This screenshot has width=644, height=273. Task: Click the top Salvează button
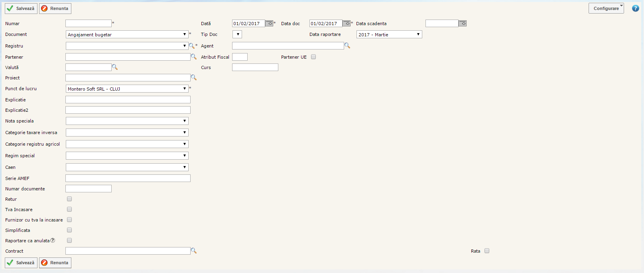[21, 8]
